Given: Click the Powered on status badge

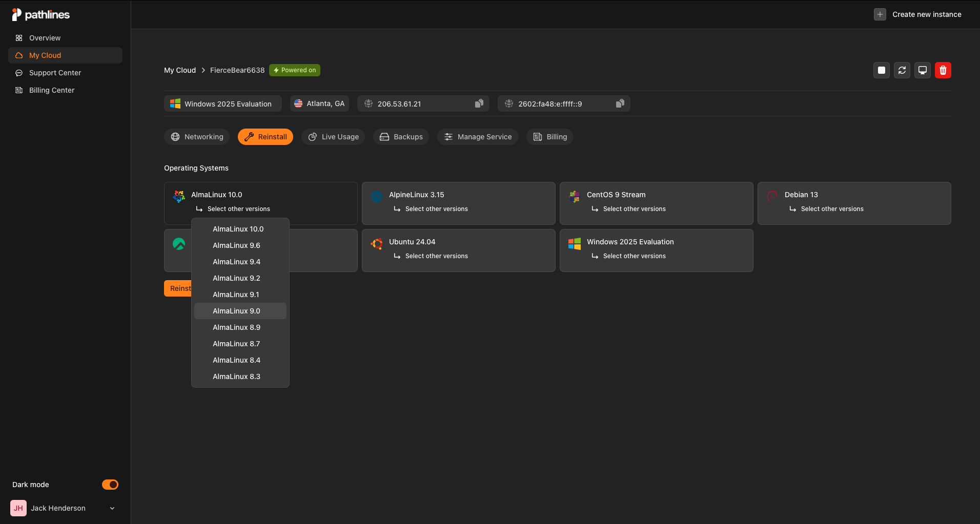Looking at the screenshot, I should [294, 70].
